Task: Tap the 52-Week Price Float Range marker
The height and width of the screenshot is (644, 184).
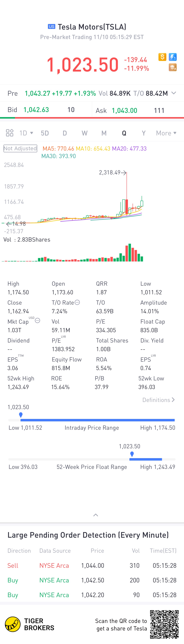Action: coord(132,454)
